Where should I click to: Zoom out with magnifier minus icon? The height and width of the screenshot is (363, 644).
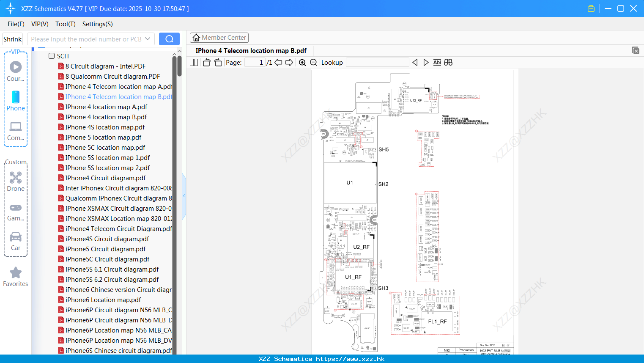coord(314,63)
